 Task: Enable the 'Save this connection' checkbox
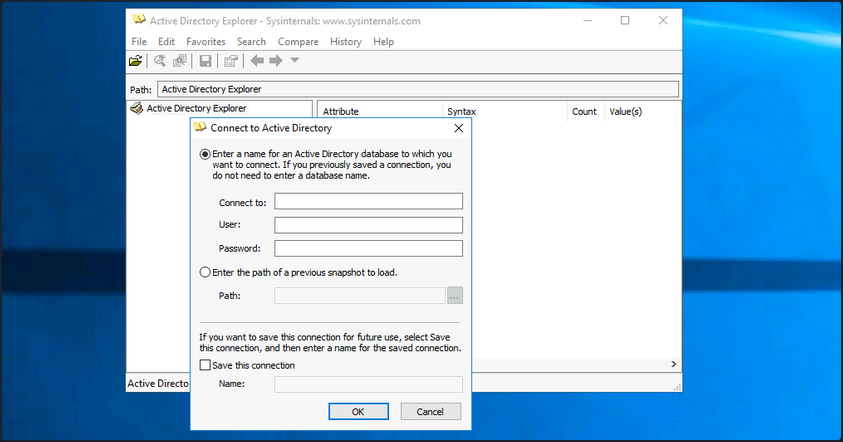[x=206, y=366]
